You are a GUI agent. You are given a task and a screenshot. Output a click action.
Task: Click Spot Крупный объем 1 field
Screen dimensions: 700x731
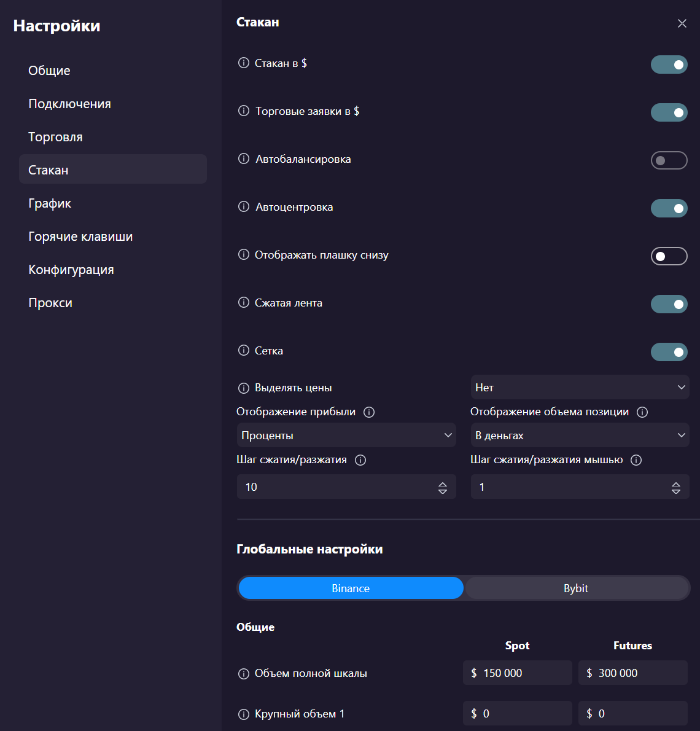point(517,713)
